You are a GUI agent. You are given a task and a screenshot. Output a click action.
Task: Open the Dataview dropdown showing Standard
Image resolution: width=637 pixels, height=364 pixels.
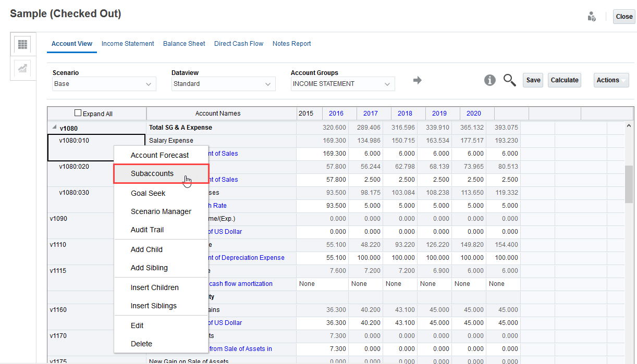(223, 83)
